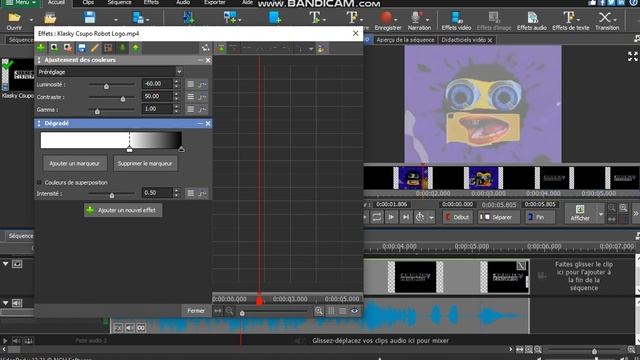This screenshot has width=640, height=360.
Task: Click the fullscreen preview expand icon
Action: (x=632, y=56)
